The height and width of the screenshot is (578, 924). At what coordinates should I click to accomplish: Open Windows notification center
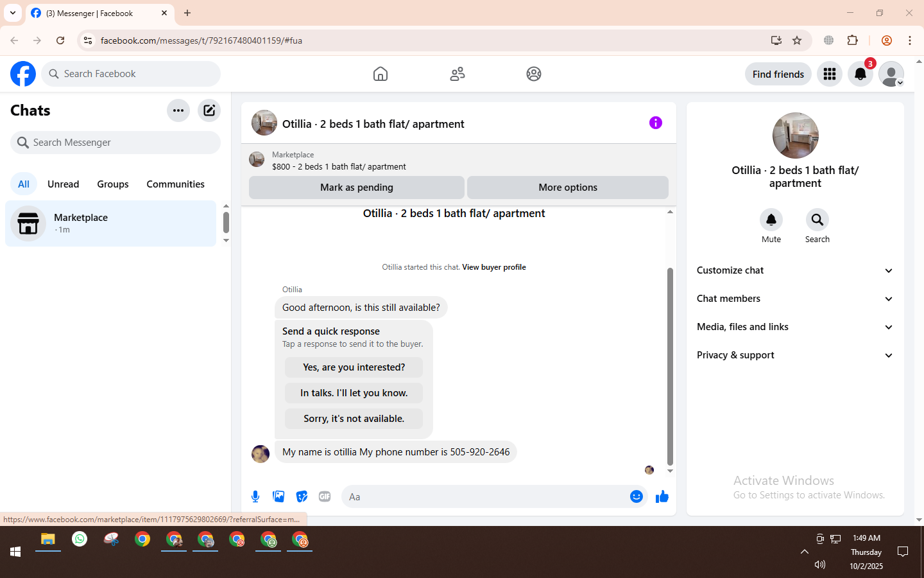tap(903, 552)
